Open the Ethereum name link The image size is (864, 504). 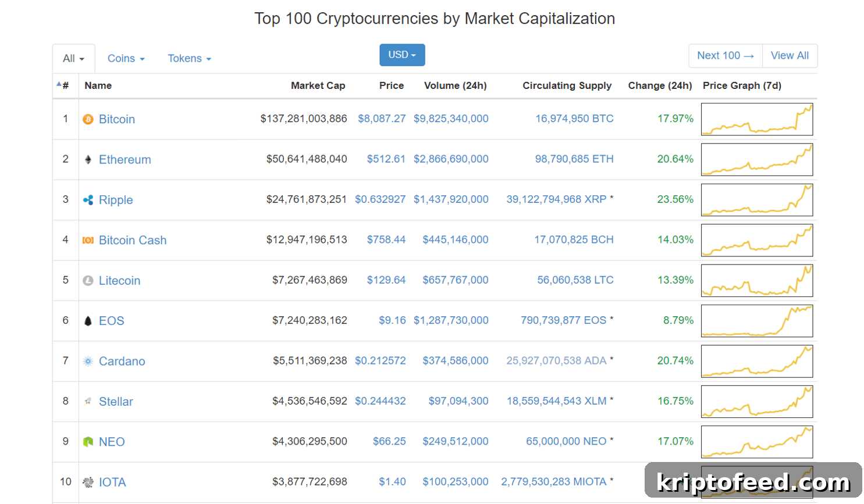point(125,159)
